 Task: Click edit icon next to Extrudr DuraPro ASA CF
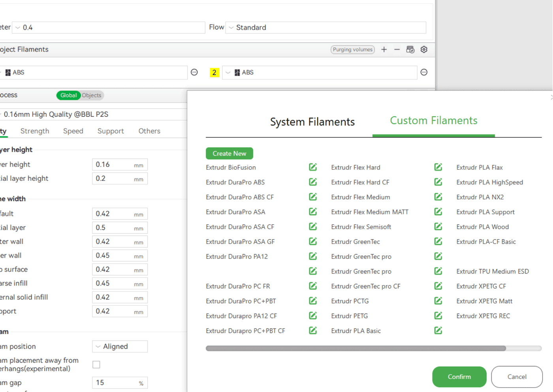pyautogui.click(x=313, y=227)
